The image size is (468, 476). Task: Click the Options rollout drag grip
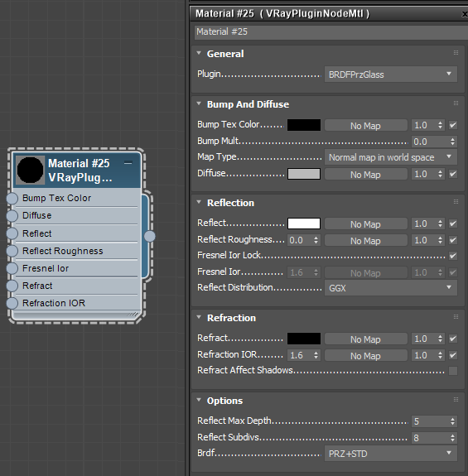click(456, 400)
